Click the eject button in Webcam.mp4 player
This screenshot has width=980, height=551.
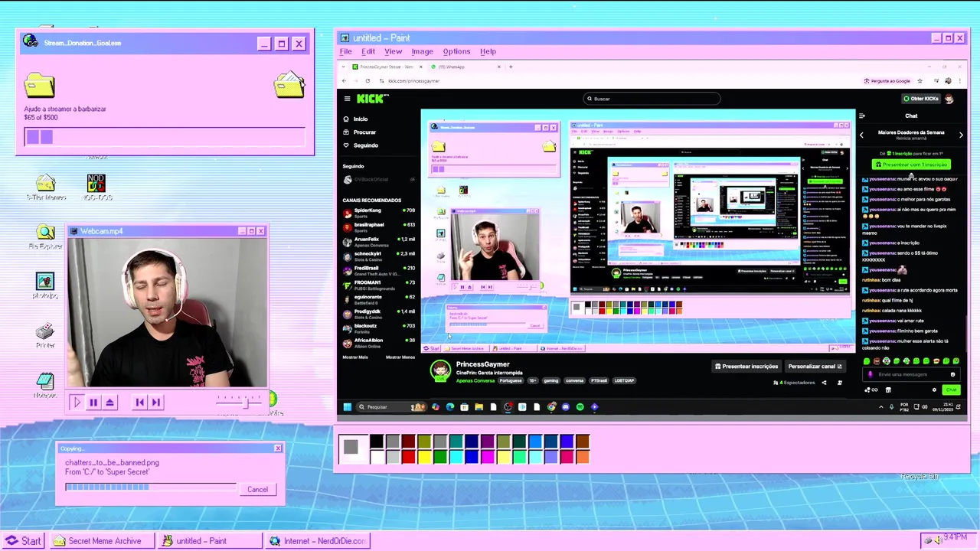[x=110, y=402]
